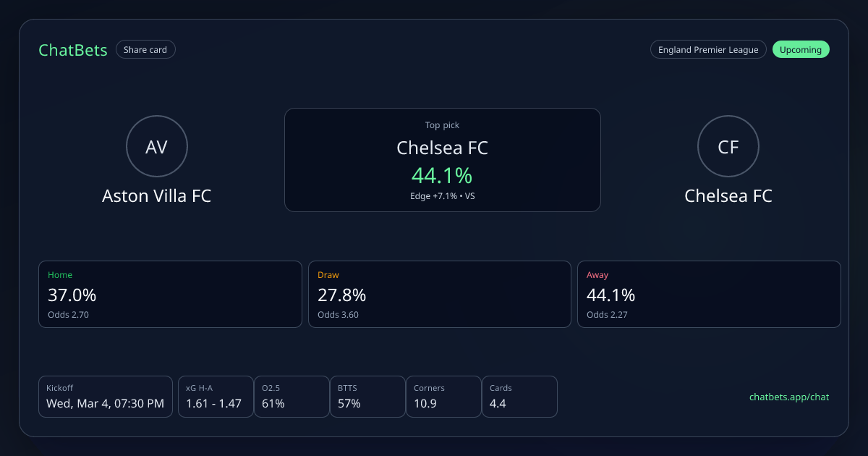The height and width of the screenshot is (456, 868).
Task: Click the Corners 10.9 stat tile
Action: click(443, 397)
